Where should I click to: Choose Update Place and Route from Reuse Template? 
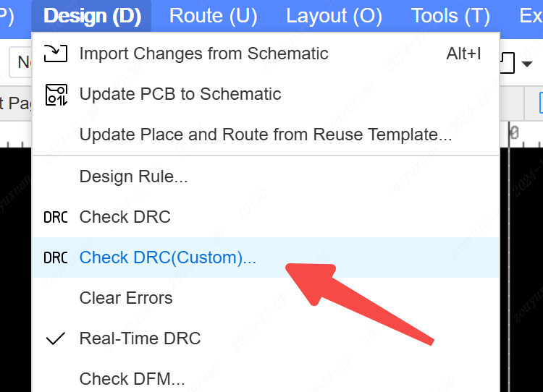266,135
